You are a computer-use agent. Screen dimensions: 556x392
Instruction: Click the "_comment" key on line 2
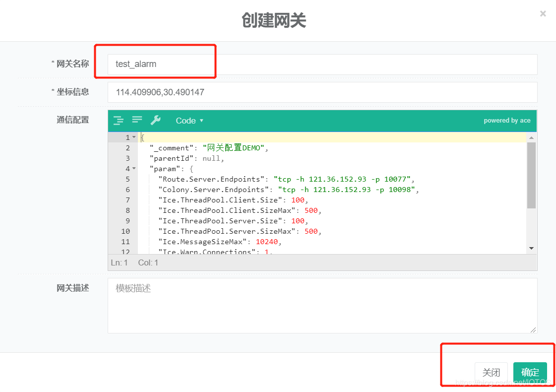click(171, 148)
